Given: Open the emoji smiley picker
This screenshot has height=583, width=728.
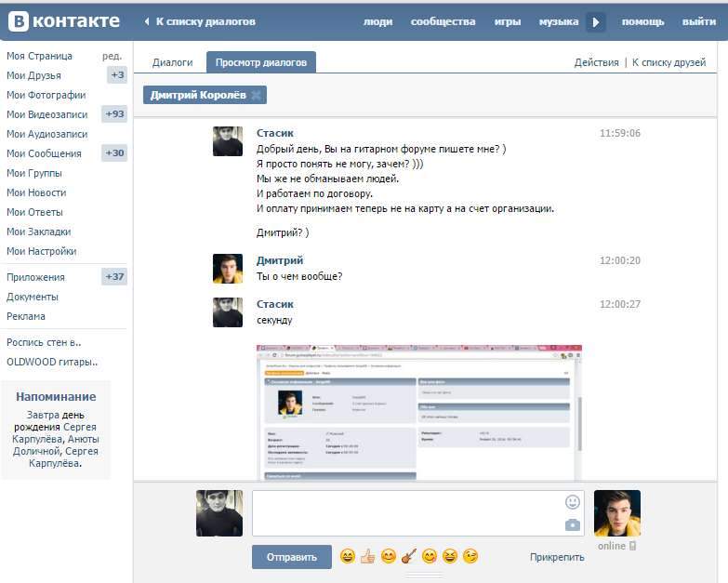Looking at the screenshot, I should click(x=573, y=502).
